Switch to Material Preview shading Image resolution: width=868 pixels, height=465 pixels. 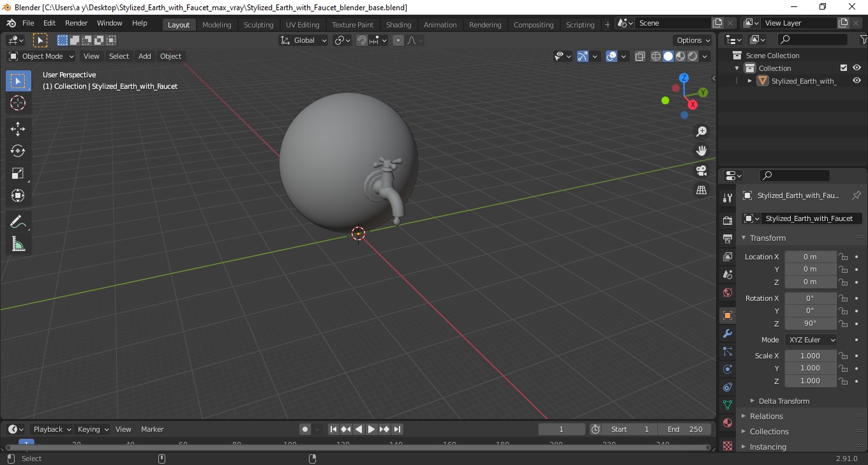pyautogui.click(x=680, y=56)
